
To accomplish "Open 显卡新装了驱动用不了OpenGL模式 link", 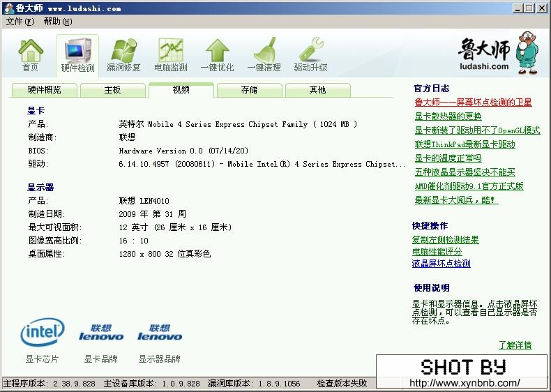I will click(x=477, y=130).
